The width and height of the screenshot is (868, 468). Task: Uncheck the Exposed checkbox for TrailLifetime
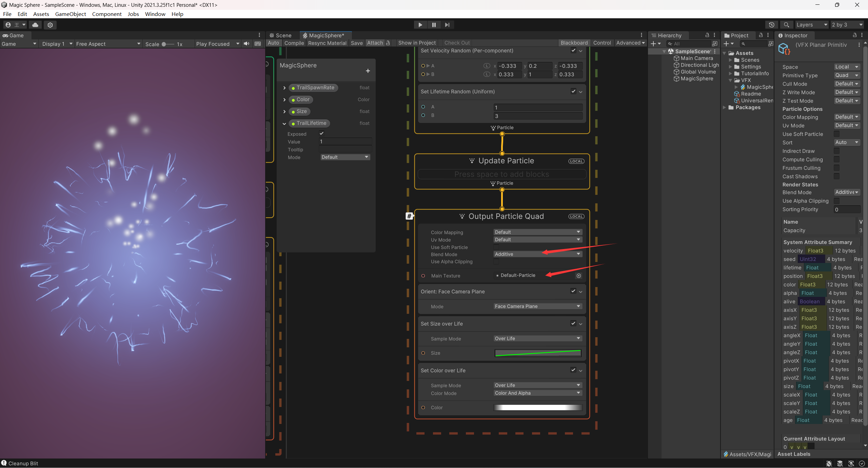tap(321, 134)
